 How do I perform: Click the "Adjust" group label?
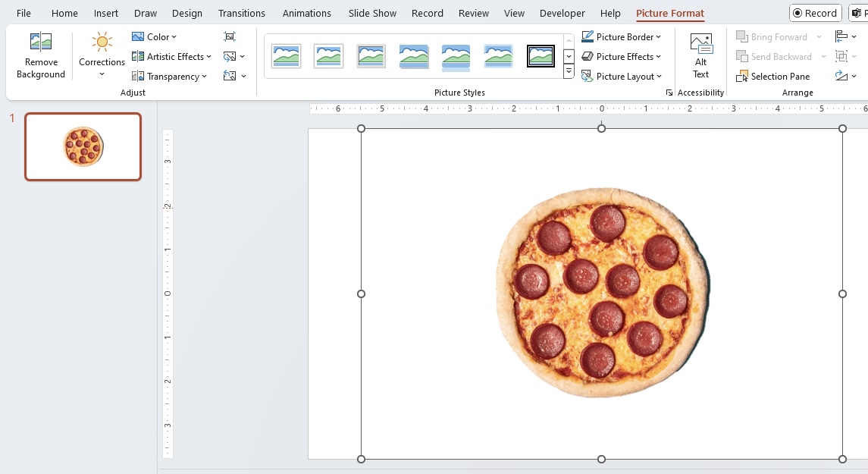click(x=133, y=93)
